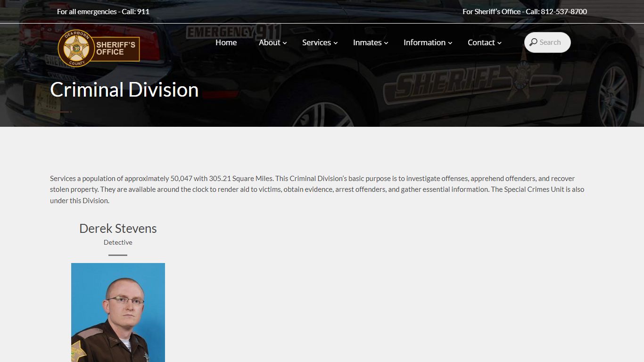
Task: Open Derek Stevens' portrait photo
Action: (118, 312)
